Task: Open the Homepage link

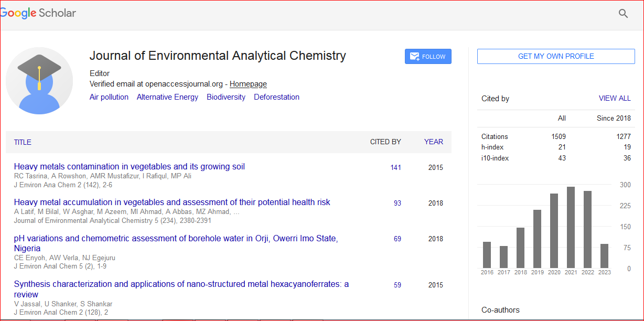Action: coord(248,84)
